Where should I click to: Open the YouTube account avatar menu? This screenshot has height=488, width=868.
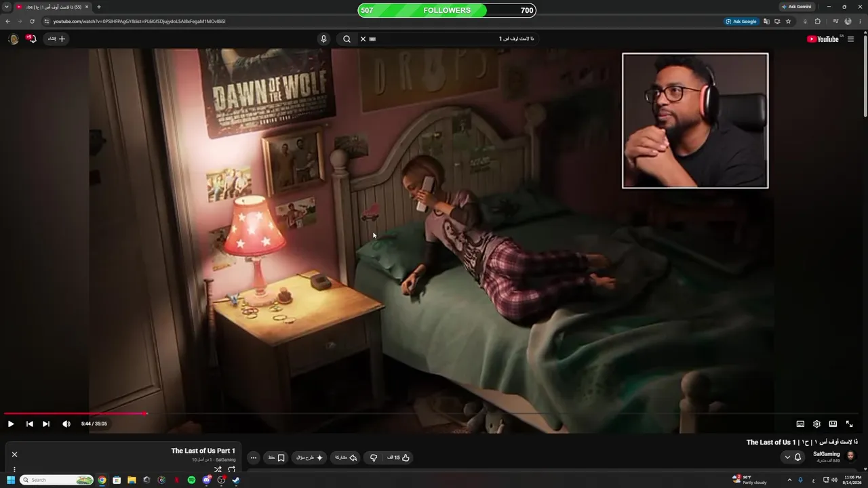(x=13, y=39)
